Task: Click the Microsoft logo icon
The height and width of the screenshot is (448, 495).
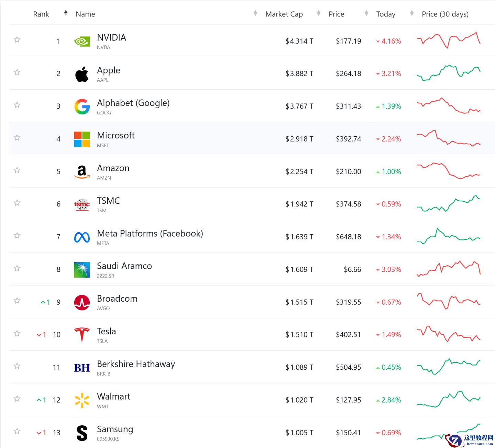Action: 82,139
